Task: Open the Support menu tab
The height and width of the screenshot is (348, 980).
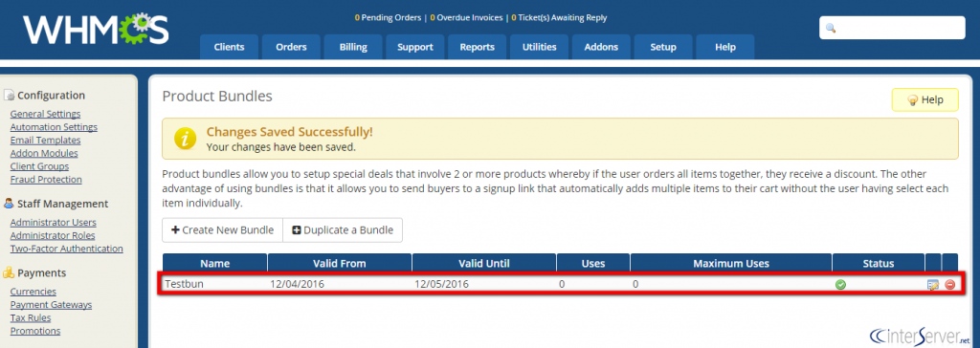Action: tap(415, 47)
